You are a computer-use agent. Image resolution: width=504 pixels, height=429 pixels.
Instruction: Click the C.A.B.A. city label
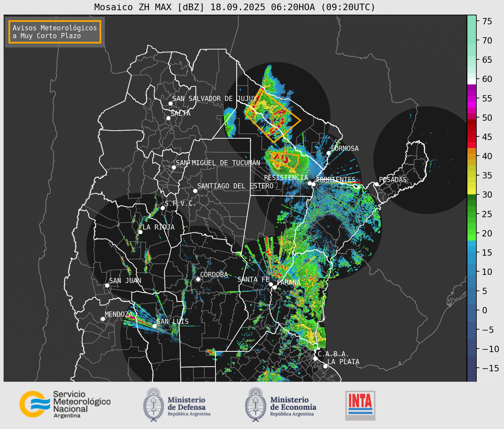(333, 354)
